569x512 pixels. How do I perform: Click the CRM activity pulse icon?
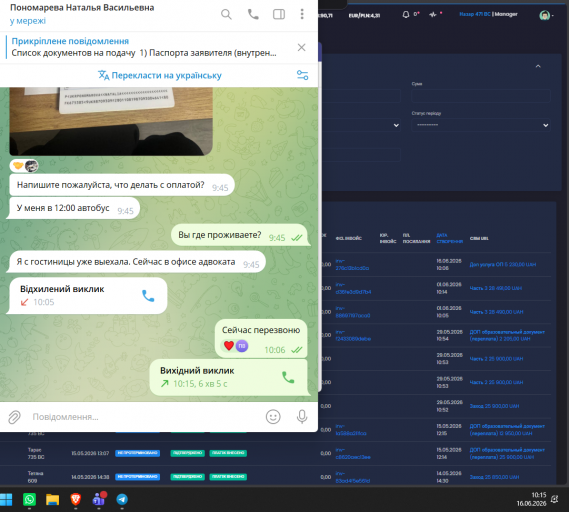pos(433,15)
